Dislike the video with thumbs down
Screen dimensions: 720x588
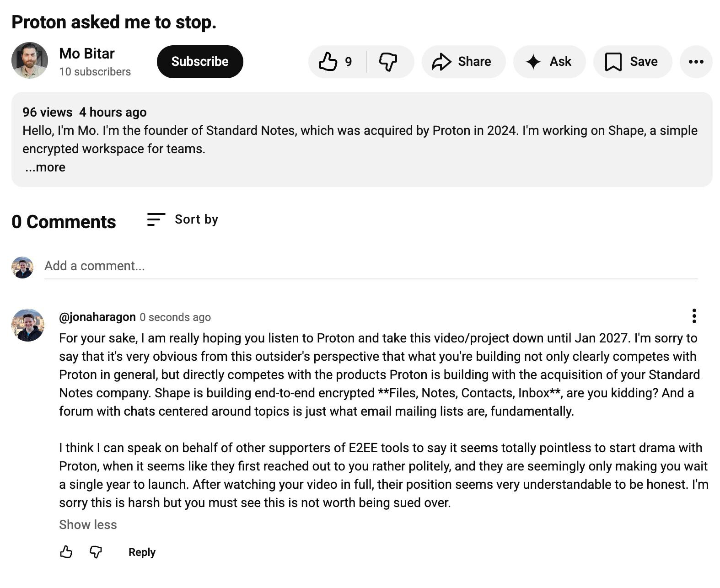tap(388, 62)
